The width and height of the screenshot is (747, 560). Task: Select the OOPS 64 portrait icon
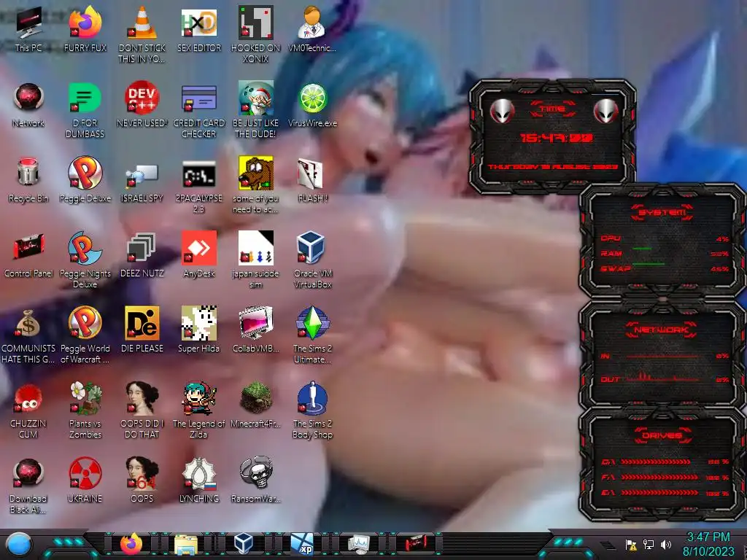(142, 480)
